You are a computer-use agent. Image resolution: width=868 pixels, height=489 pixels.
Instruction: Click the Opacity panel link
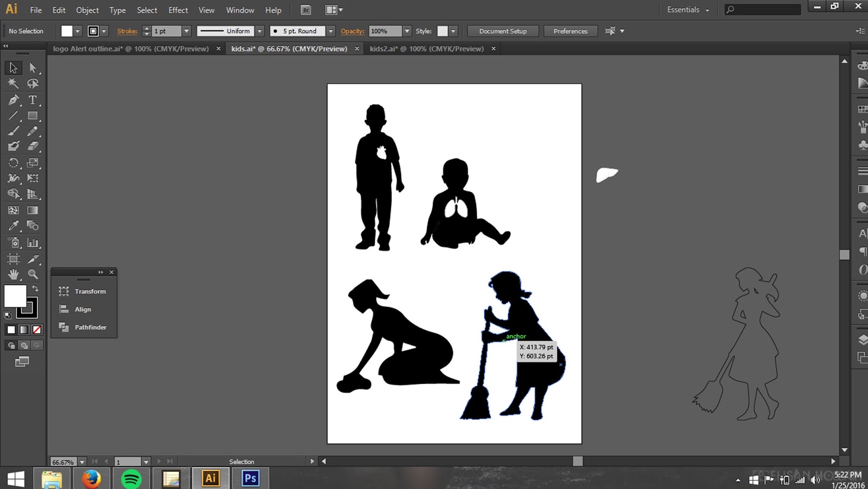[x=353, y=31]
